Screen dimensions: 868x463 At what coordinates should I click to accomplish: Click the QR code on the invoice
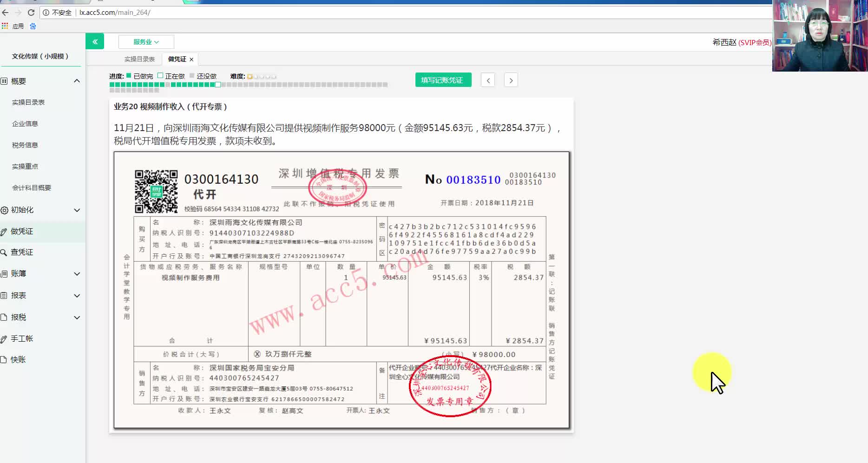(156, 191)
